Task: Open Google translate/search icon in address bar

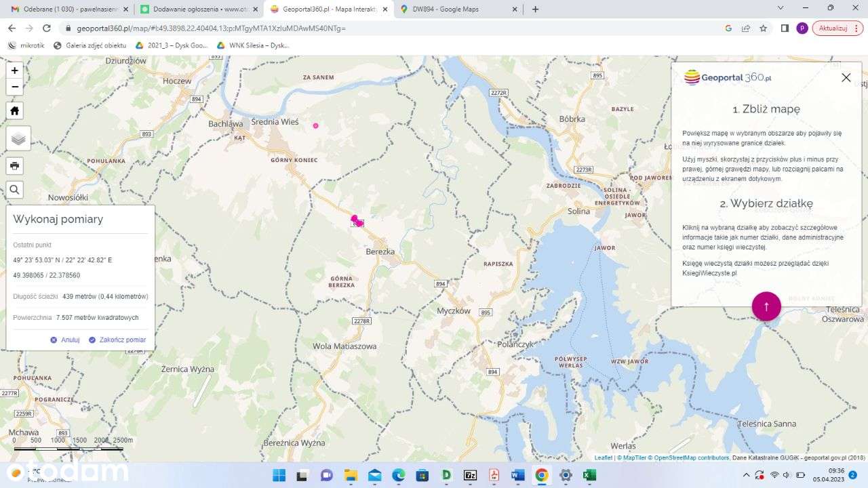Action: pos(728,28)
